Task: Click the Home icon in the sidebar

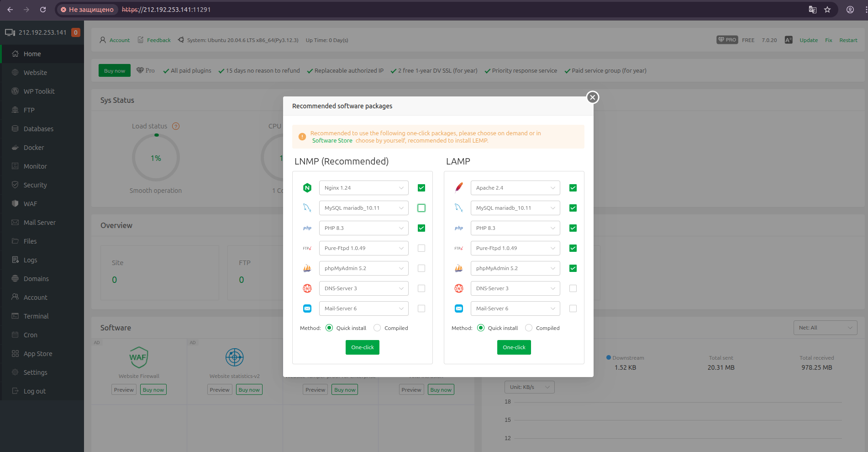Action: tap(15, 53)
